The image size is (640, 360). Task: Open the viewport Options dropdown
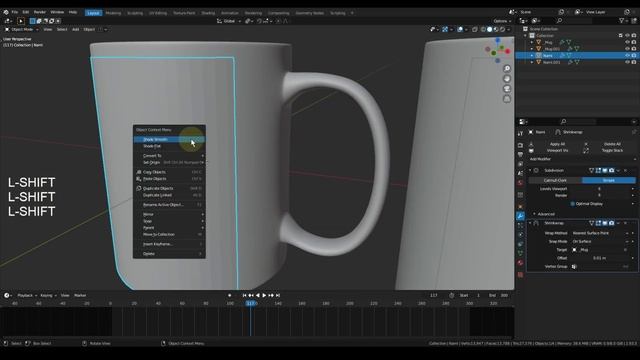click(x=502, y=21)
